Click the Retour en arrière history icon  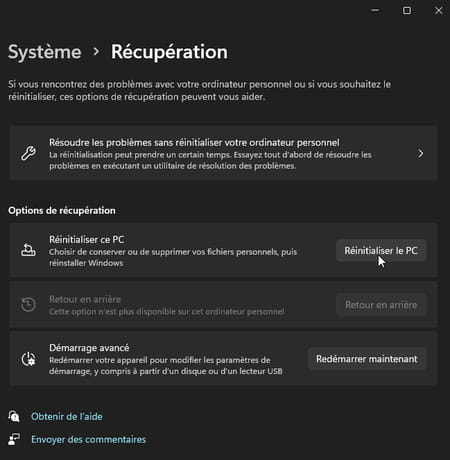tap(28, 304)
